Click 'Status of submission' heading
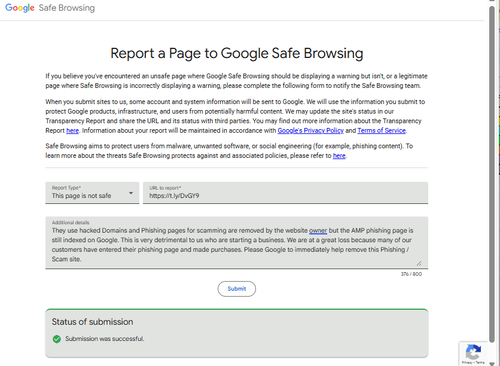This screenshot has width=500, height=366. [92, 322]
